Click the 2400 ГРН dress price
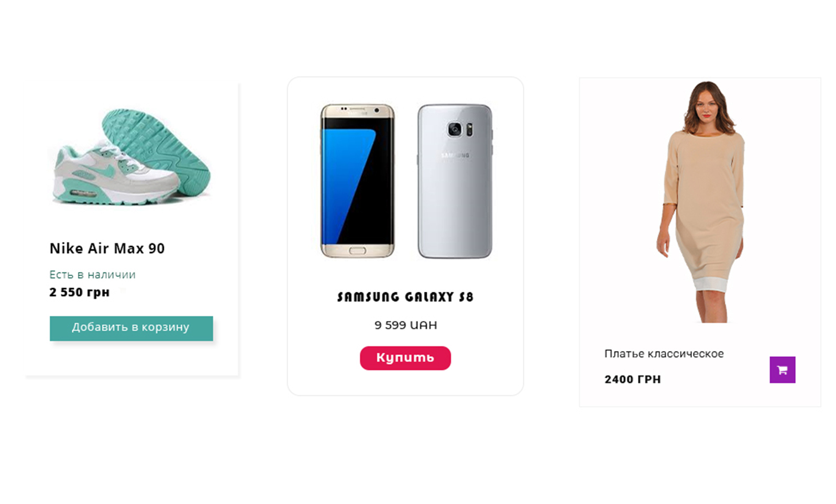836x504 pixels. point(632,379)
